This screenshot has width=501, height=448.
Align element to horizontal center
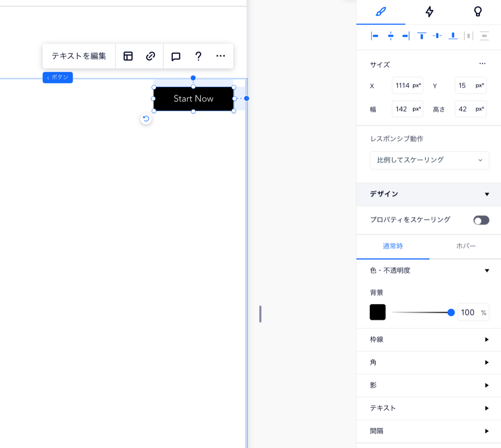(390, 36)
